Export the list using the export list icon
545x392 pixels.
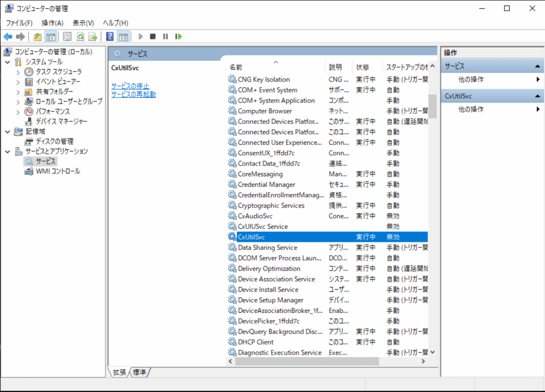[93, 36]
